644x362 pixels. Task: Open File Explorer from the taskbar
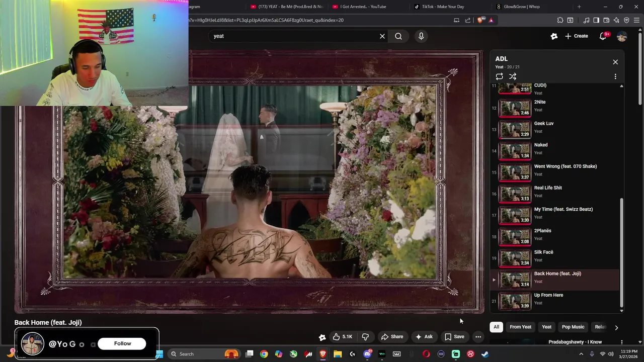[x=338, y=354]
